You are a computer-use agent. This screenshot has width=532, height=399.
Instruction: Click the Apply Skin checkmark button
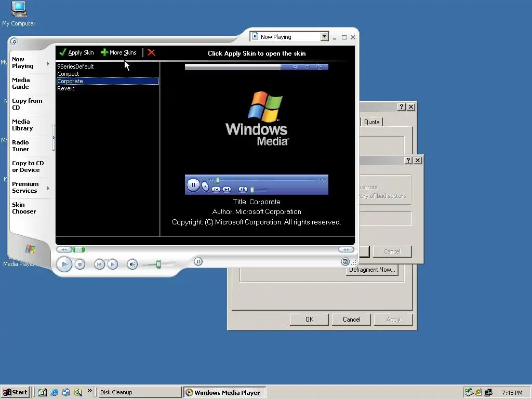[x=76, y=52]
